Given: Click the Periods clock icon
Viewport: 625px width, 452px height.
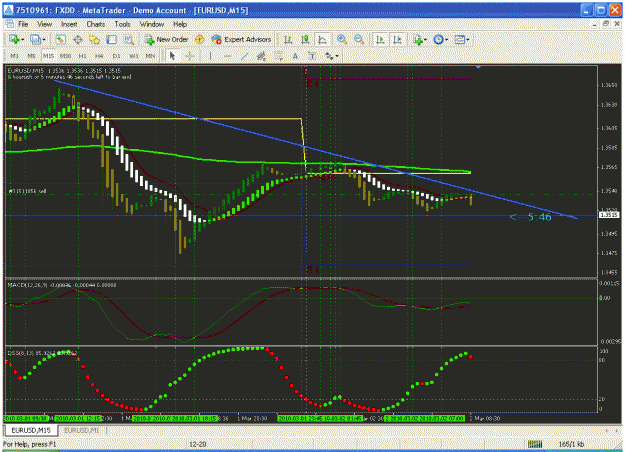Looking at the screenshot, I should tap(438, 39).
